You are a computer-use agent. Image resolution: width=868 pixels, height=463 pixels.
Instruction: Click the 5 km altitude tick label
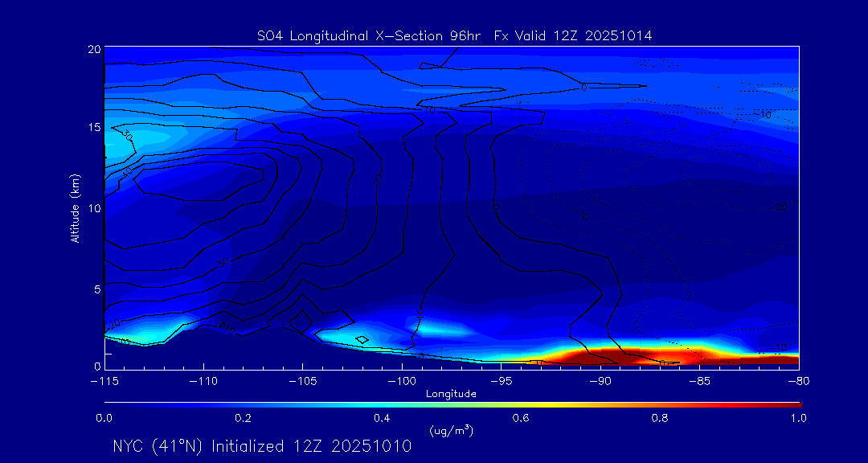click(x=96, y=288)
